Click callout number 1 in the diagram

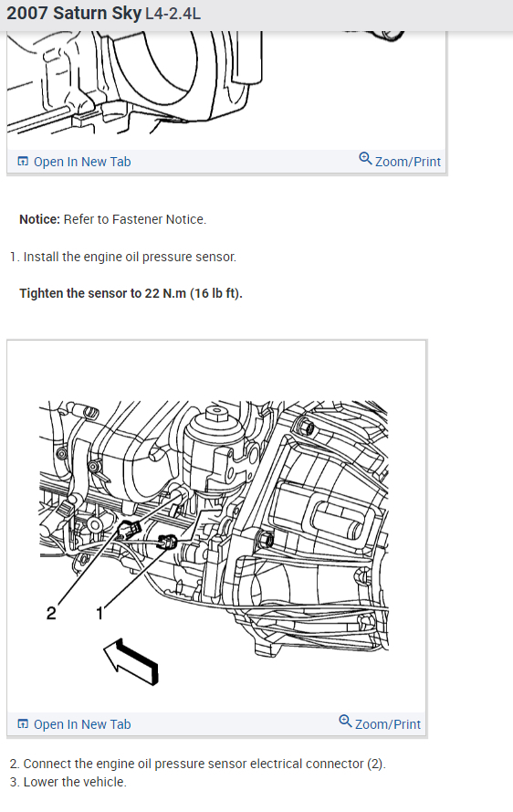tap(99, 613)
